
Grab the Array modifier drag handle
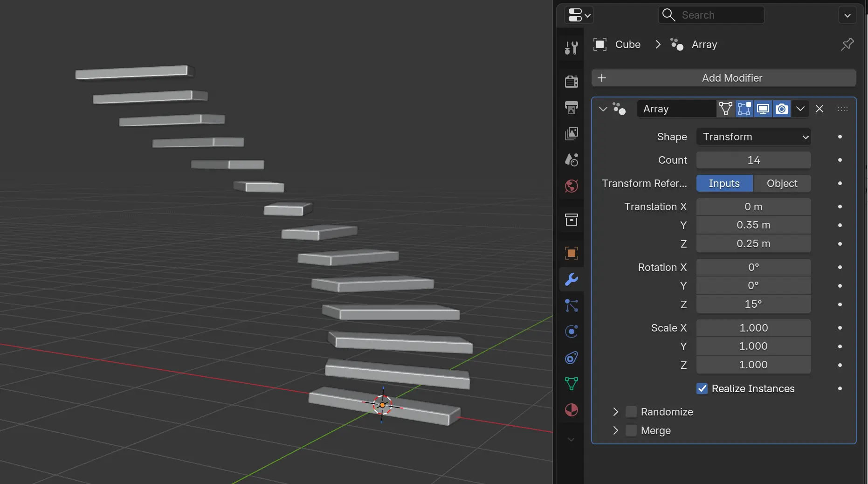click(843, 109)
